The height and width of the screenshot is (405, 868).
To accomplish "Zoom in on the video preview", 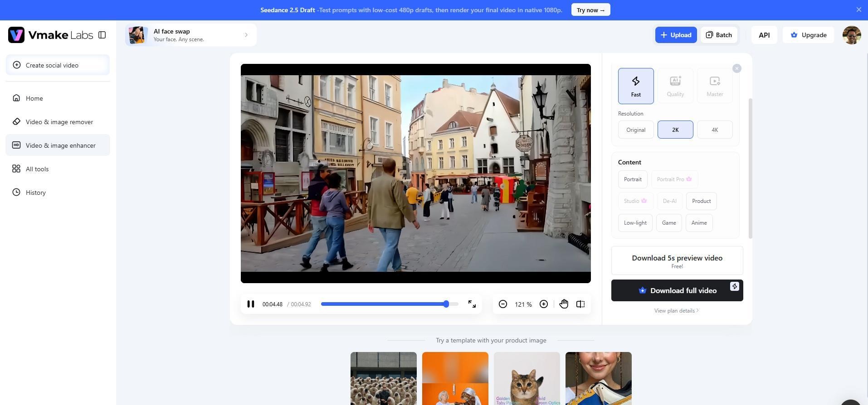I will pyautogui.click(x=543, y=304).
